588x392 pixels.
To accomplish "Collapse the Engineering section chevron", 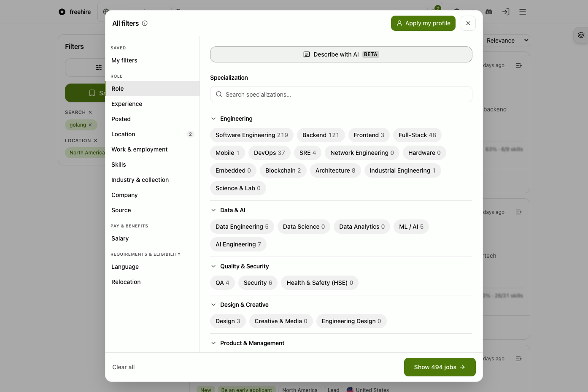I will coord(213,119).
